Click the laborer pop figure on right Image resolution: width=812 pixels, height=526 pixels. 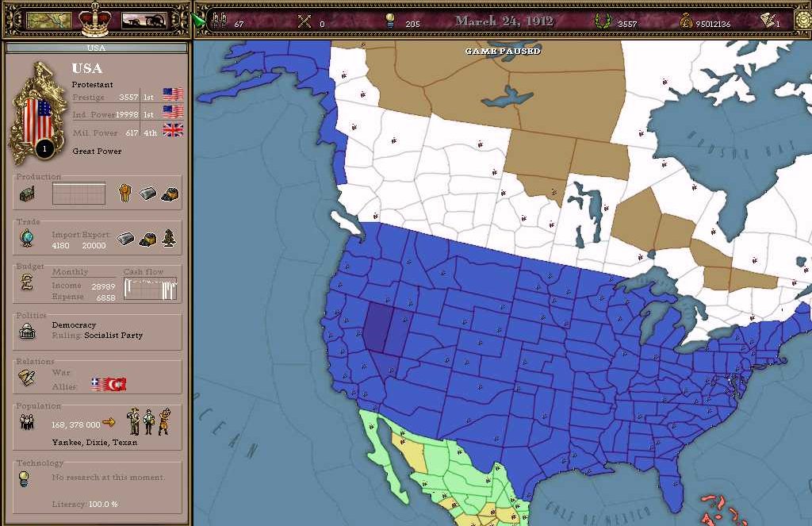pos(165,421)
